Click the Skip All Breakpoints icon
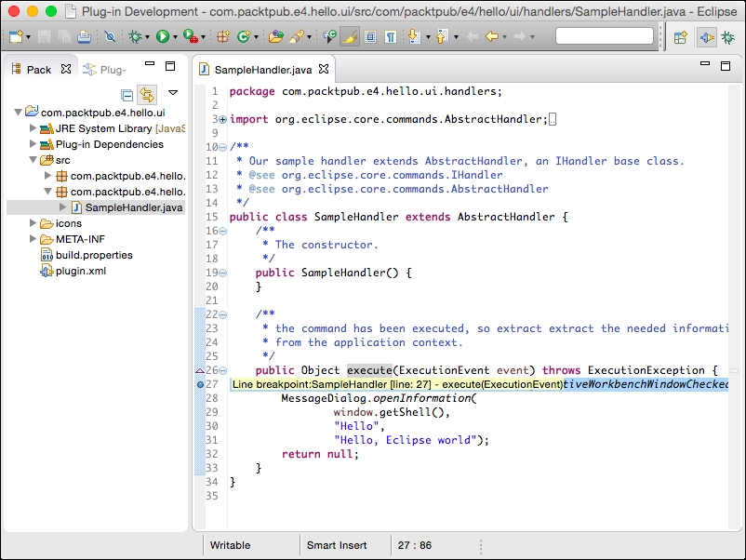 coord(110,37)
